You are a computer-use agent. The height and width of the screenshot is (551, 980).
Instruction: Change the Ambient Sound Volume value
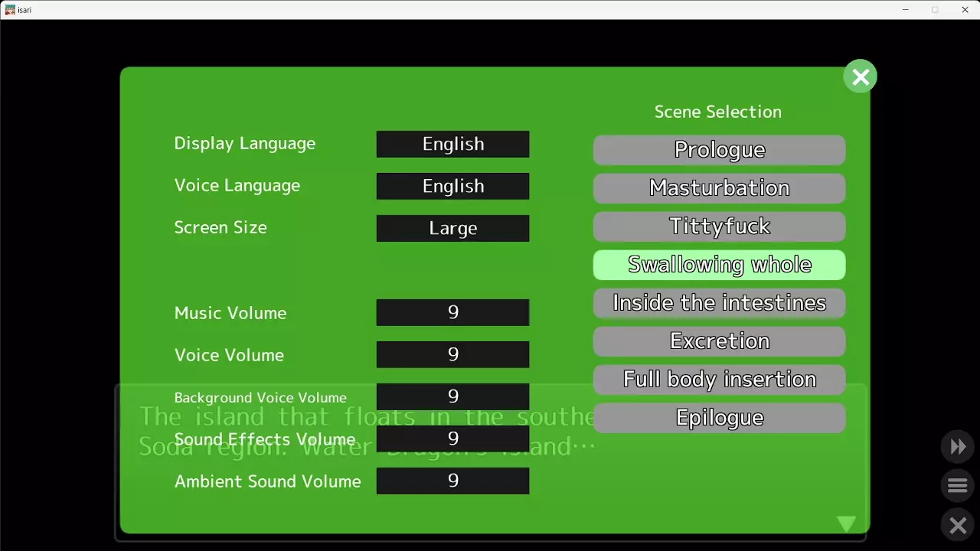452,481
